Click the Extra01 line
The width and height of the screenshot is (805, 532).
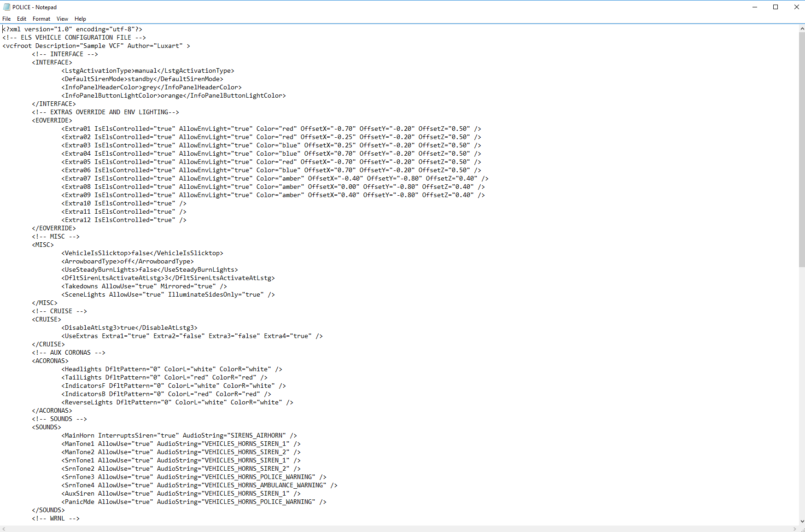[x=271, y=129]
